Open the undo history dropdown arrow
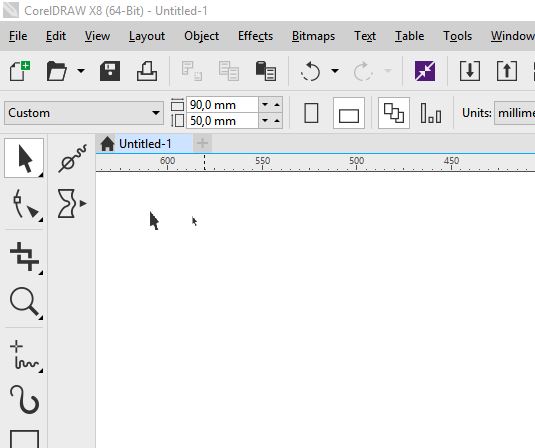The width and height of the screenshot is (535, 448). click(x=335, y=71)
